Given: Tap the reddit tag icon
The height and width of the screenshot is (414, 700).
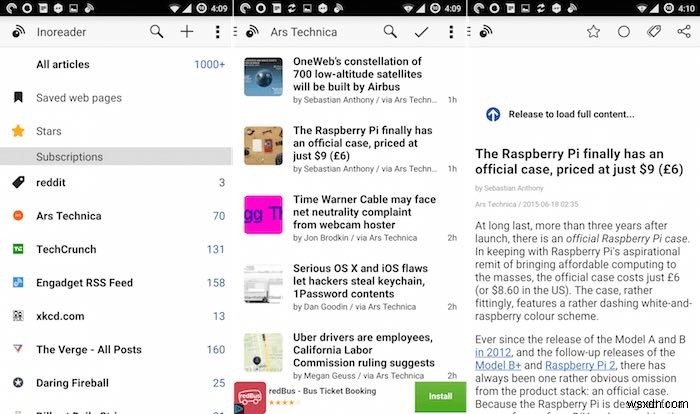Looking at the screenshot, I should (x=18, y=182).
